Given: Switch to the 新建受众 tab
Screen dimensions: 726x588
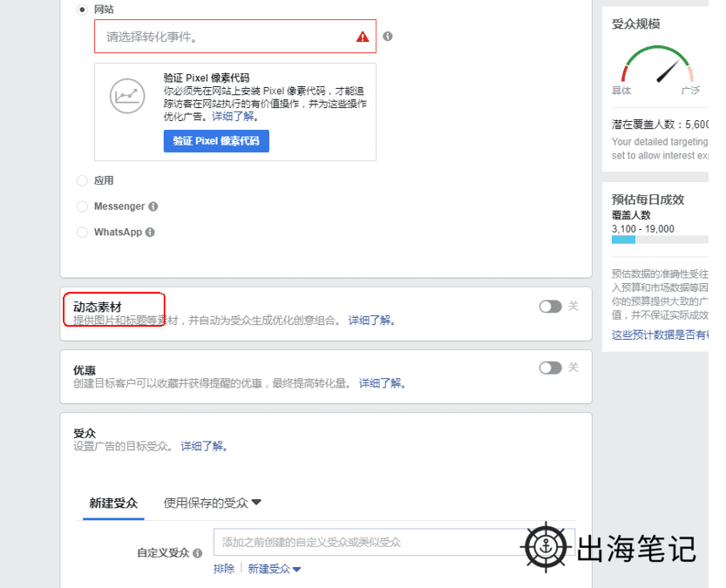Looking at the screenshot, I should click(113, 503).
